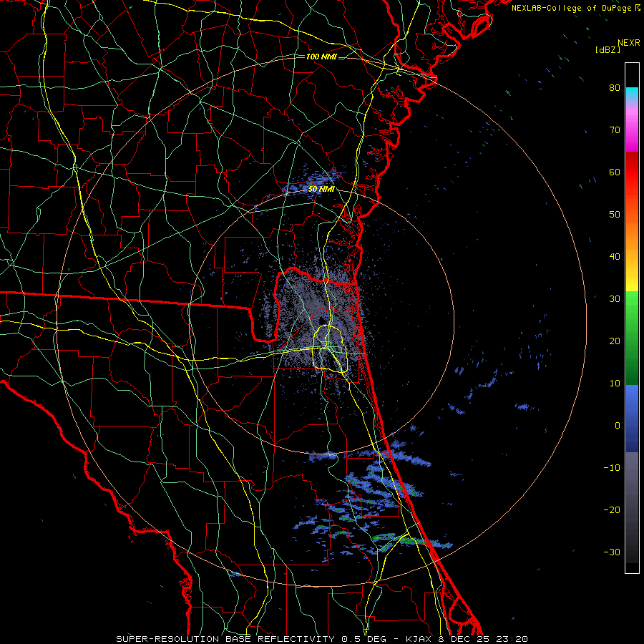
Task: Click the -30 dBZ tick label
Action: pos(612,552)
